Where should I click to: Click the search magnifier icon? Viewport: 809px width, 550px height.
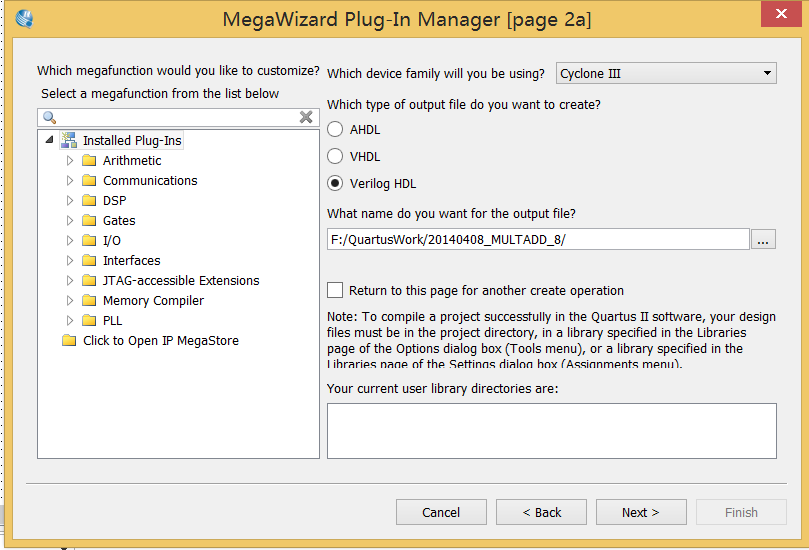coord(49,117)
